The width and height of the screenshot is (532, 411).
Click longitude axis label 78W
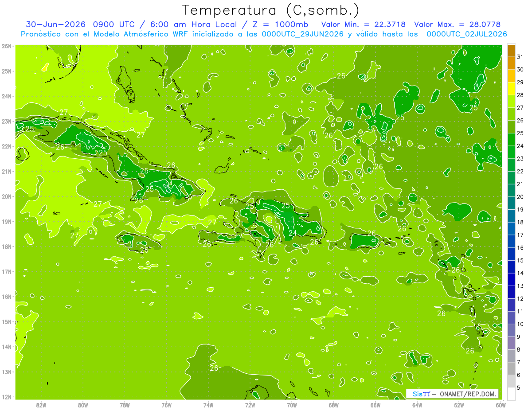tap(125, 405)
